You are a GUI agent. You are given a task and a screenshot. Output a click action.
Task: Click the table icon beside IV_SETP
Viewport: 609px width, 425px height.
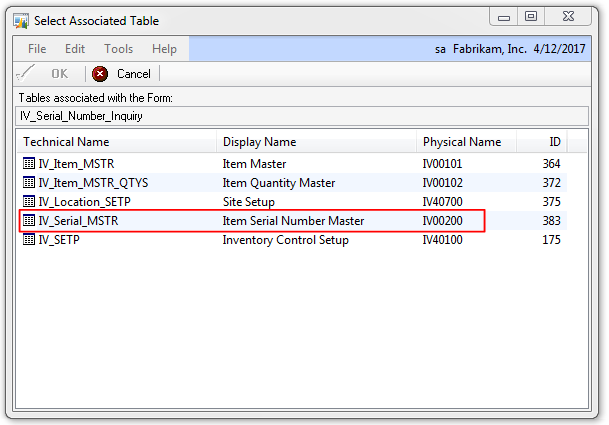[x=29, y=239]
